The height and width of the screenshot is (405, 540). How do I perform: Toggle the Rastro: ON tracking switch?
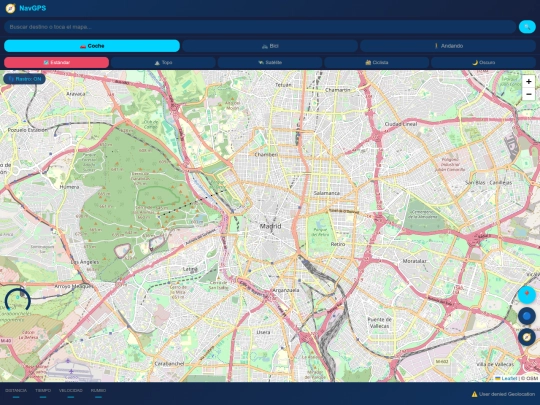(x=24, y=79)
